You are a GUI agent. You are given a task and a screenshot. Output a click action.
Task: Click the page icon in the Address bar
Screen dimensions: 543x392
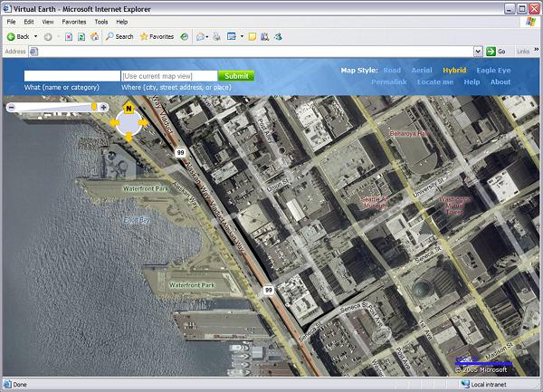coord(33,52)
